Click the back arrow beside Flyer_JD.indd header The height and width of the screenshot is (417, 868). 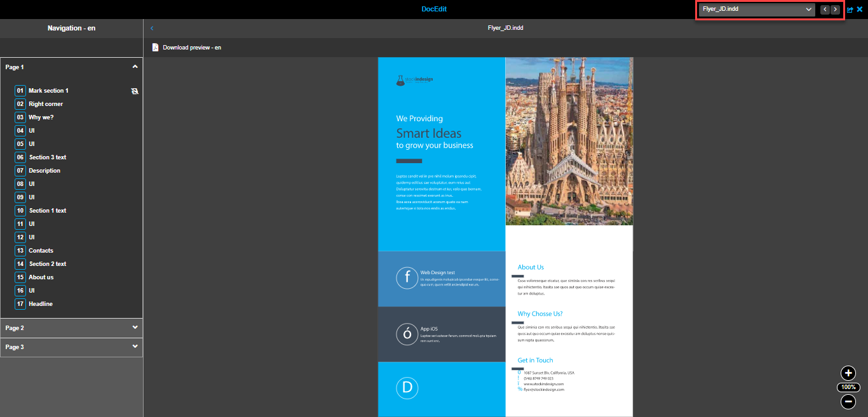[152, 28]
